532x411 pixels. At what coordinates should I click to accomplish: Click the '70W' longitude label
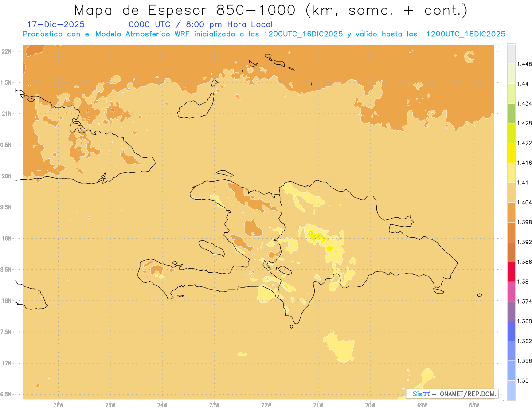370,405
